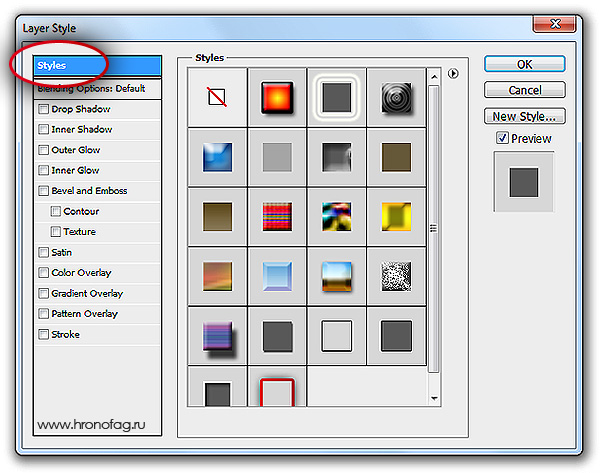The image size is (600, 473).
Task: Pick the black-and-white noise texture style
Action: tap(396, 276)
